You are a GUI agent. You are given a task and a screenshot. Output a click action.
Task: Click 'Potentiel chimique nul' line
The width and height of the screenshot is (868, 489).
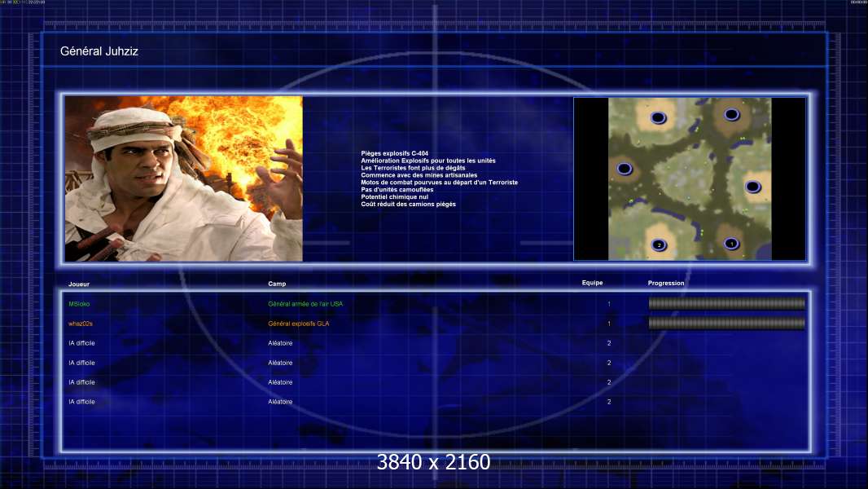tap(395, 196)
